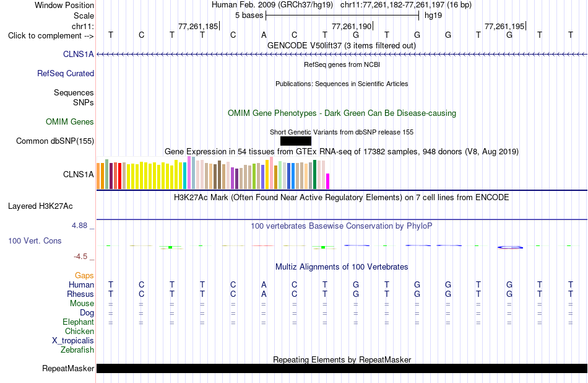Click the hg19 label beside scale bar
The width and height of the screenshot is (588, 383).
click(x=433, y=15)
